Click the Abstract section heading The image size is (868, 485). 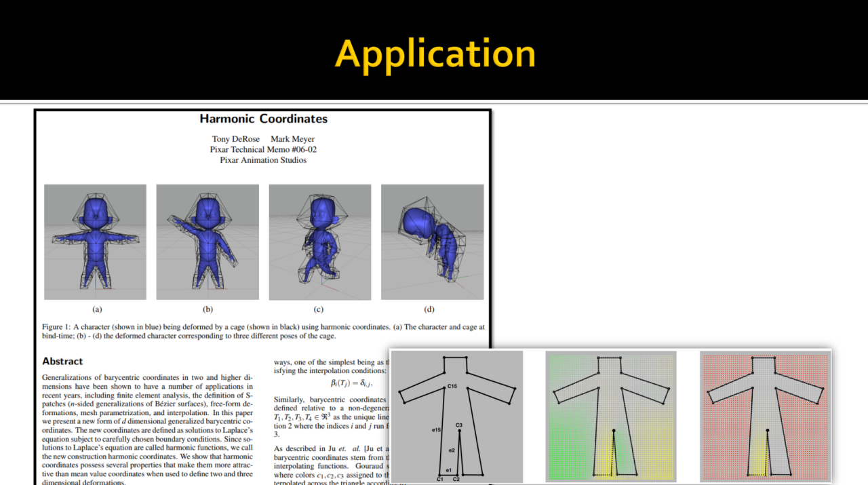[62, 362]
